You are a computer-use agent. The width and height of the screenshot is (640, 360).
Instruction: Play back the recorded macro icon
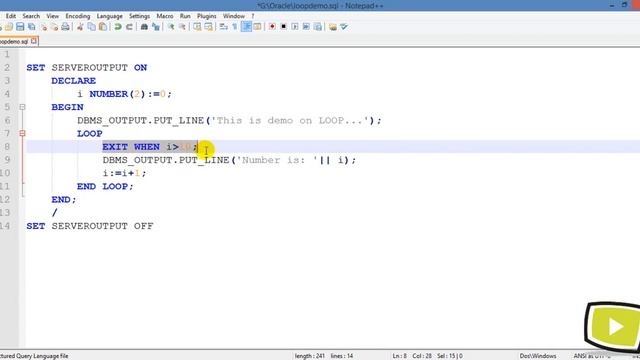tap(295, 27)
